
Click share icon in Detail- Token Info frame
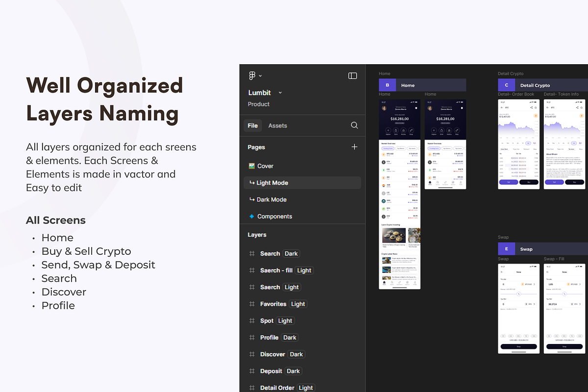[x=577, y=107]
